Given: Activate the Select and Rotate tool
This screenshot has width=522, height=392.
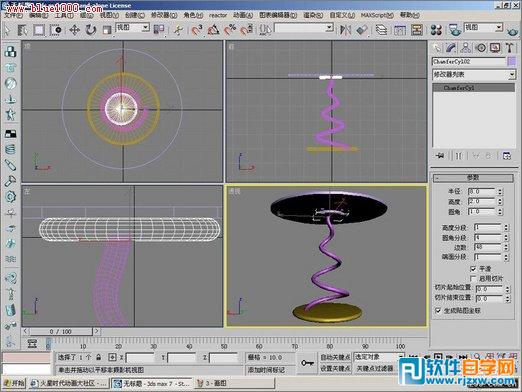Looking at the screenshot, I should coord(91,30).
